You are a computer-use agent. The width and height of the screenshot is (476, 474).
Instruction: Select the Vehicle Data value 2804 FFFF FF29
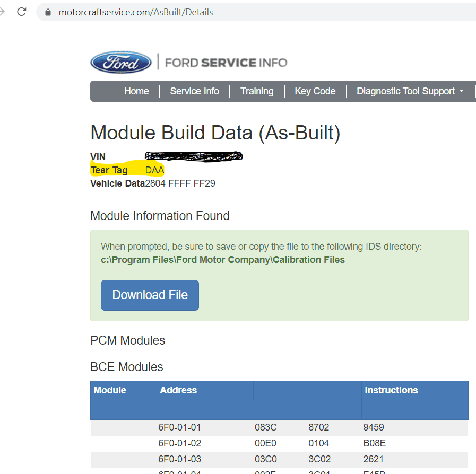[x=180, y=183]
